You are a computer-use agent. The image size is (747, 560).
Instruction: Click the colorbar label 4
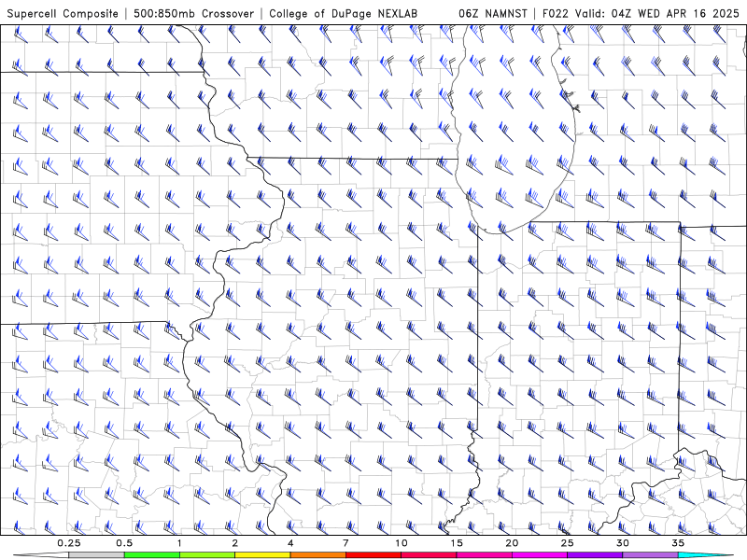tap(290, 543)
